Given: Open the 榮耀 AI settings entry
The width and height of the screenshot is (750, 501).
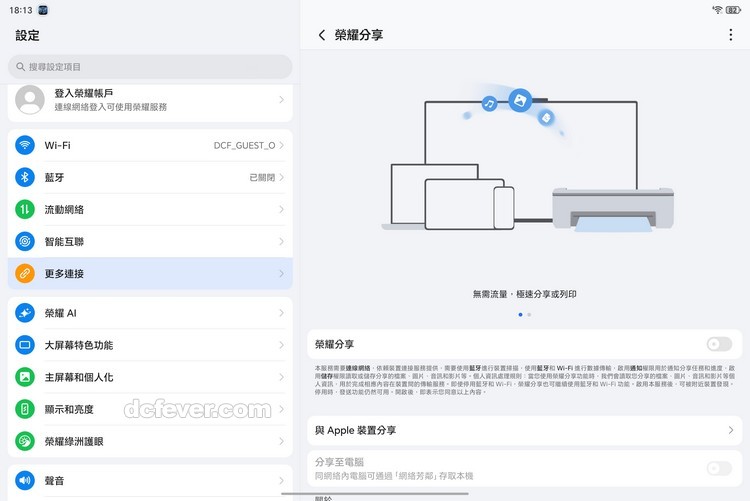Looking at the screenshot, I should [x=150, y=313].
